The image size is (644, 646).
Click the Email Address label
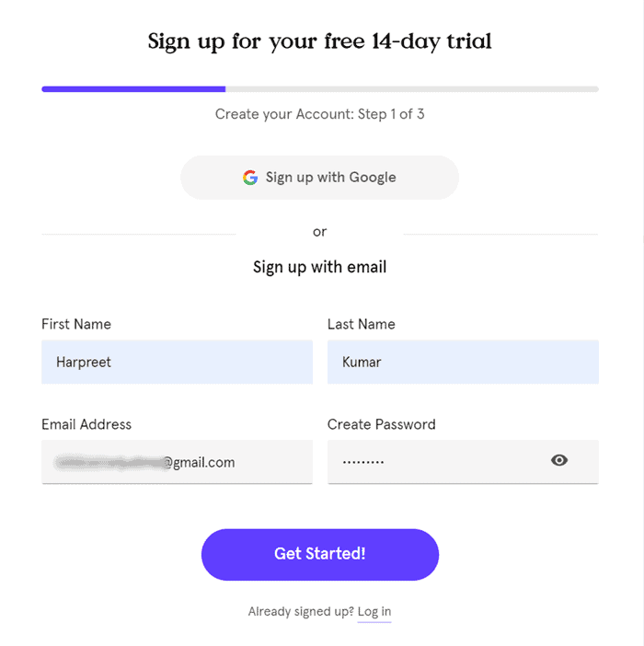click(86, 424)
